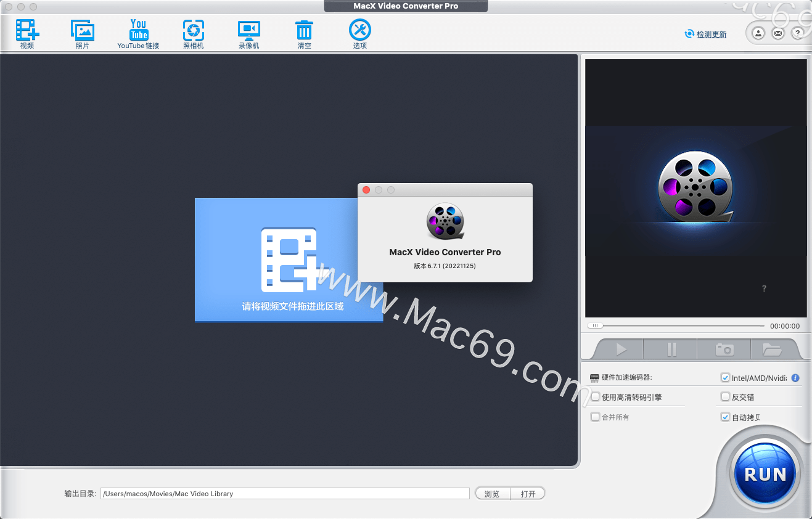Click MacX logo in the About dialog

445,221
